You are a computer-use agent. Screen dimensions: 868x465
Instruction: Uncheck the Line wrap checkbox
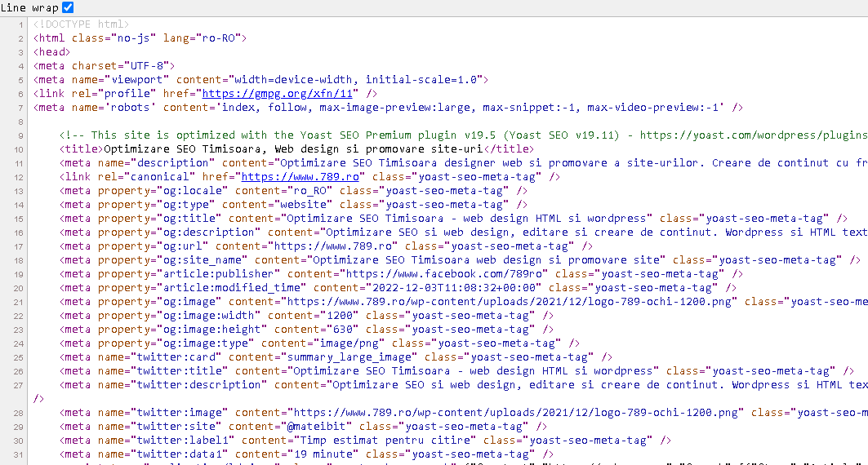tap(68, 7)
